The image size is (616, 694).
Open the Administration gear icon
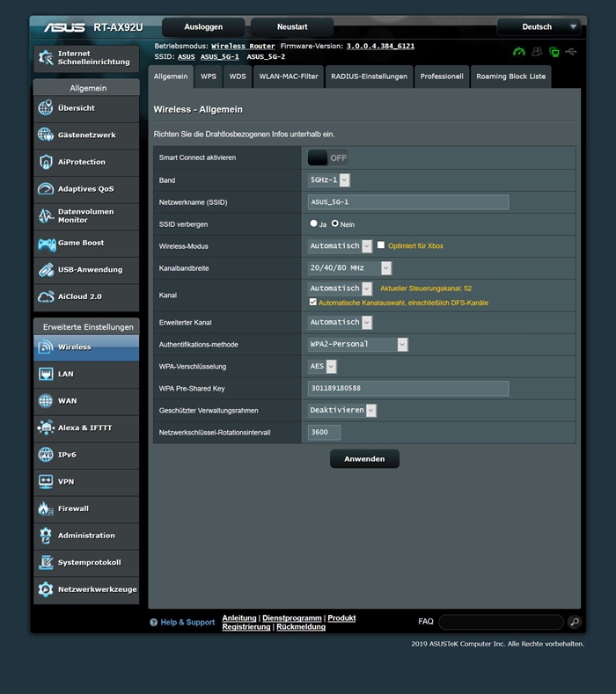(46, 536)
